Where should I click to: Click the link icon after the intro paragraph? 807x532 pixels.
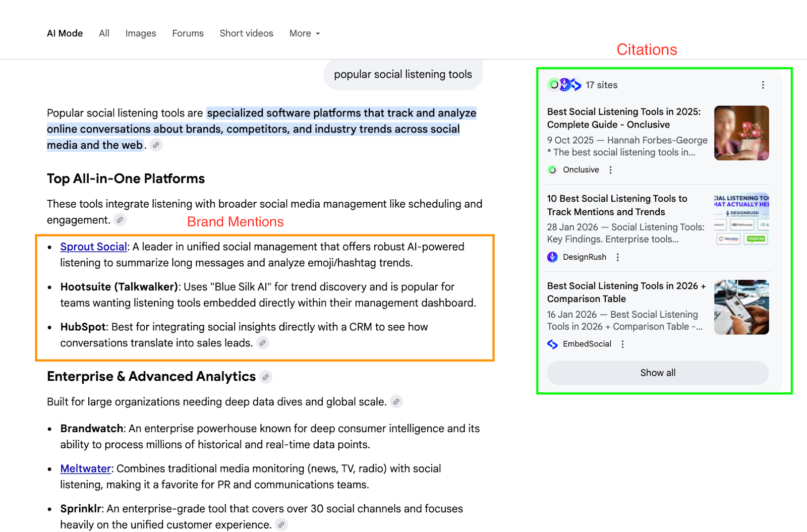click(x=155, y=145)
